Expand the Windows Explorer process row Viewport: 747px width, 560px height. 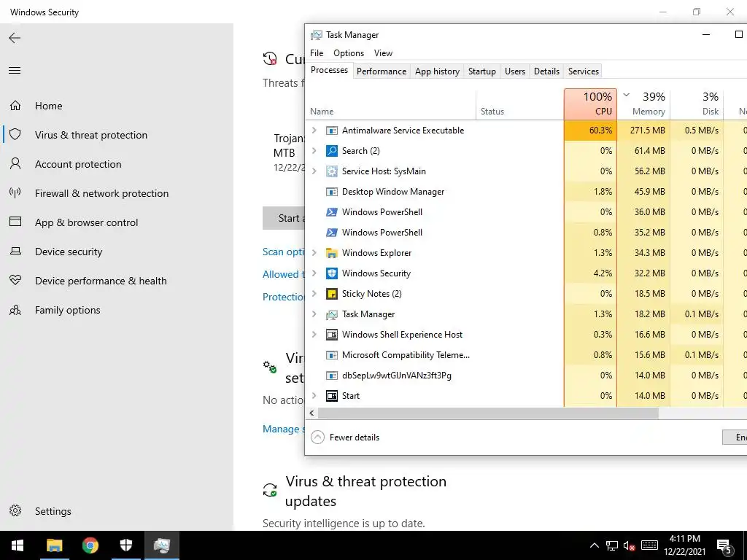pyautogui.click(x=314, y=252)
